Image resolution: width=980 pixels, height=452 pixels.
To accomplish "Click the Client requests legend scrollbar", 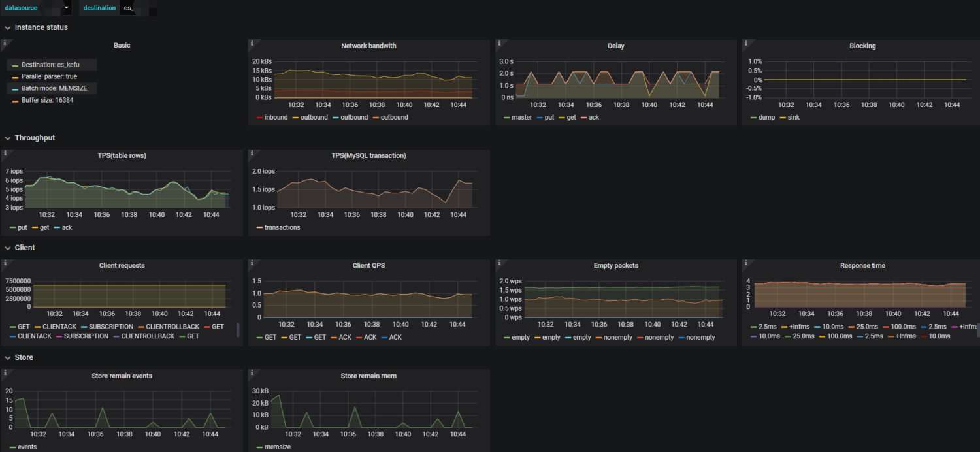I will 238,330.
